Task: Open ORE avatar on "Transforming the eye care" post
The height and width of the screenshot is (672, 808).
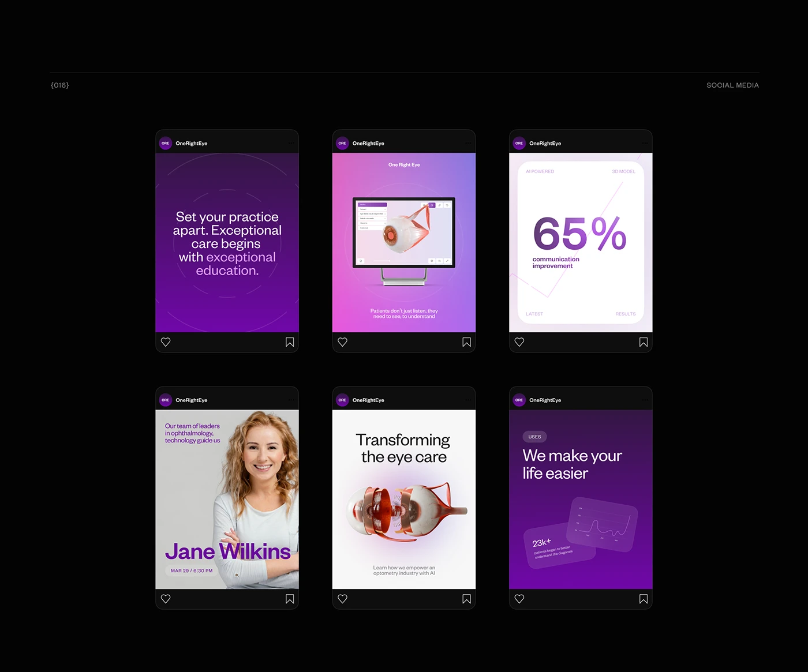Action: coord(342,400)
